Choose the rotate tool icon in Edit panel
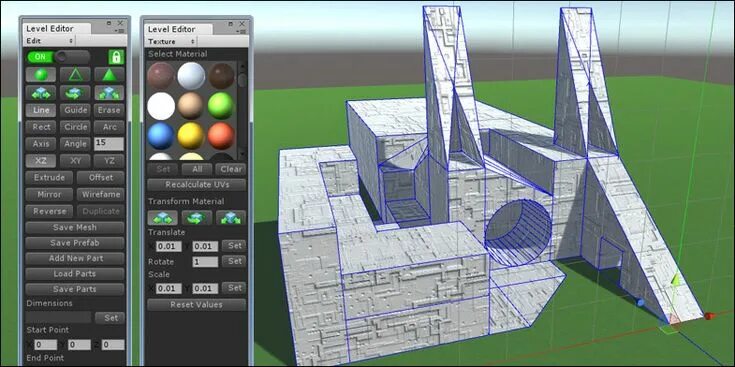735x367 pixels. (75, 93)
